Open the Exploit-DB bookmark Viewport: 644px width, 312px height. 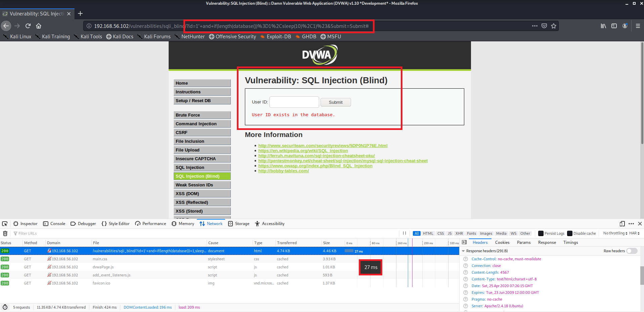click(275, 37)
